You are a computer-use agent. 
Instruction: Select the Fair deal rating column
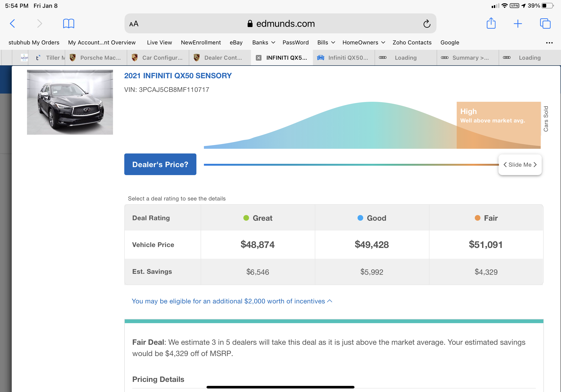click(x=486, y=218)
